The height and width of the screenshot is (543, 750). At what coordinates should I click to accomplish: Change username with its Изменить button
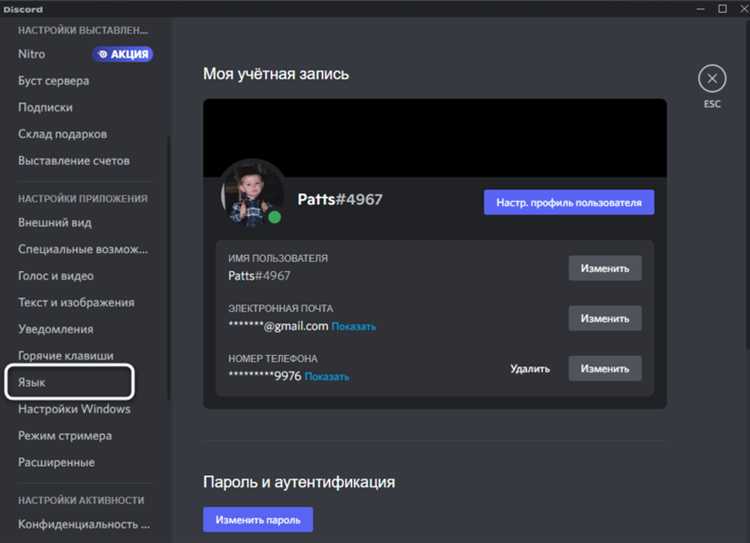[x=605, y=268]
